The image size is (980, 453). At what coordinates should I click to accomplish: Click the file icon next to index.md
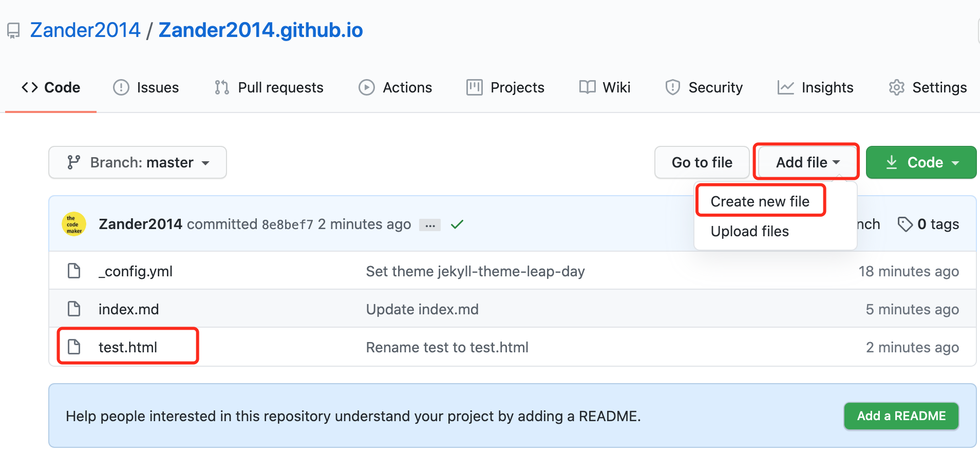(74, 309)
